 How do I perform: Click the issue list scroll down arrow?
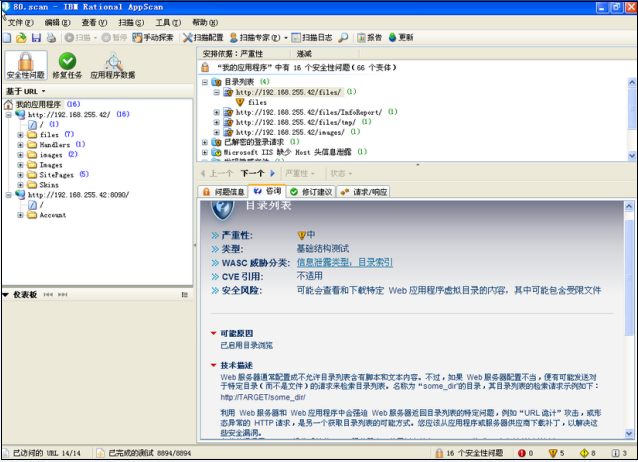pos(631,155)
